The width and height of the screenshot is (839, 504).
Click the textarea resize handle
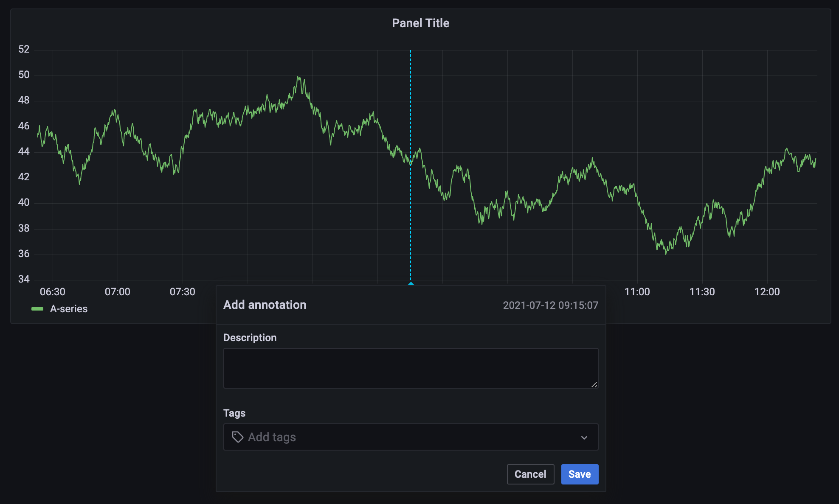[x=594, y=384]
